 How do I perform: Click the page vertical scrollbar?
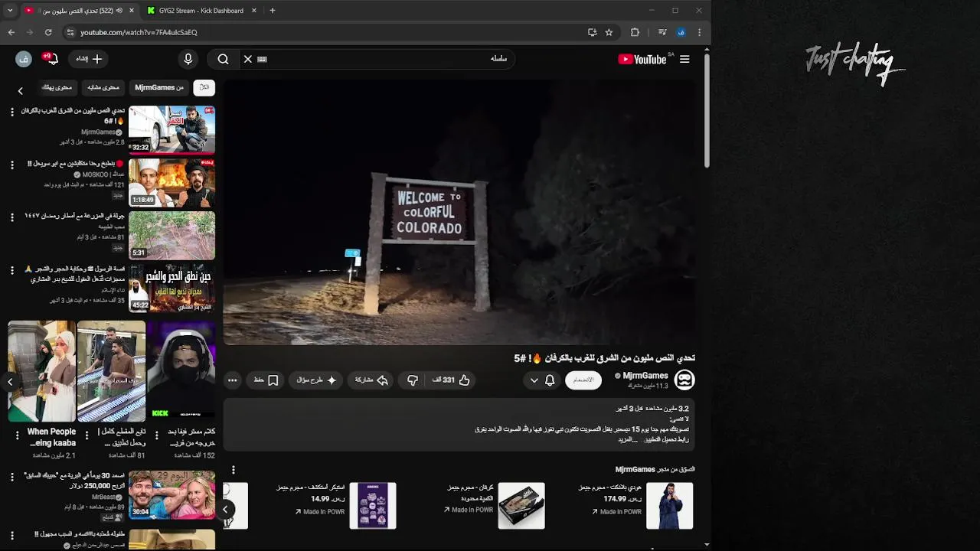(x=707, y=111)
